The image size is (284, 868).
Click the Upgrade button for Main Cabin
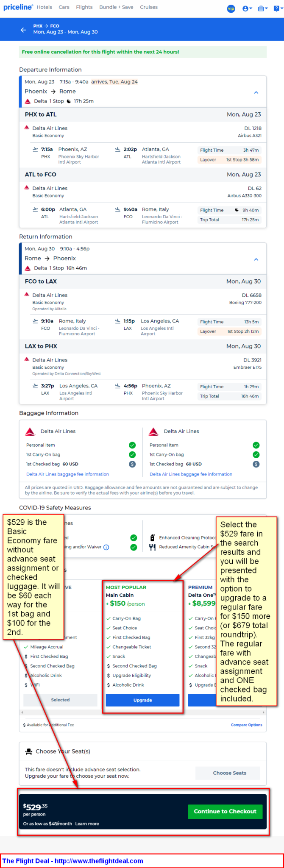coord(142,700)
